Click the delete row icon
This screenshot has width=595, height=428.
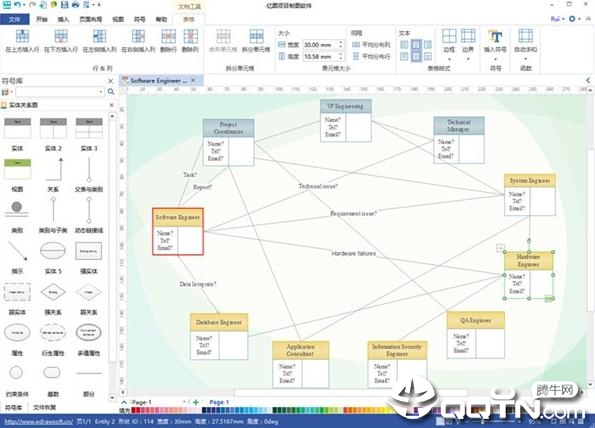click(x=168, y=36)
